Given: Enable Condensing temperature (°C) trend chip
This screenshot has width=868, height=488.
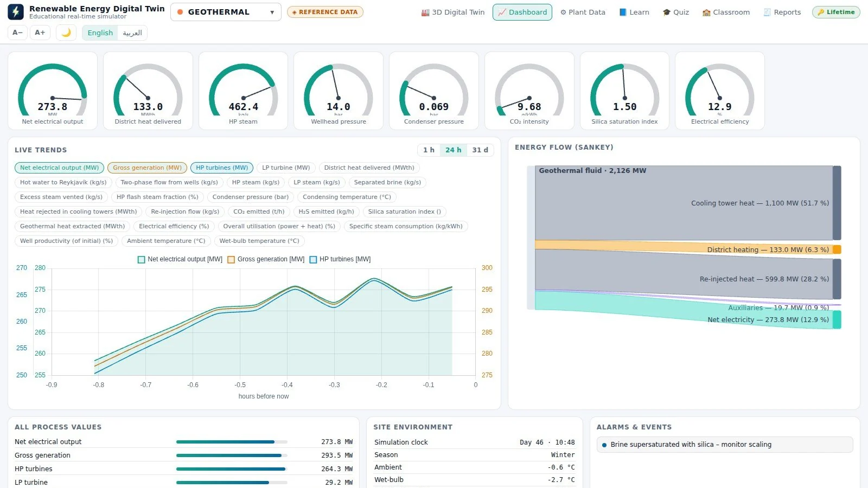Looking at the screenshot, I should [347, 197].
